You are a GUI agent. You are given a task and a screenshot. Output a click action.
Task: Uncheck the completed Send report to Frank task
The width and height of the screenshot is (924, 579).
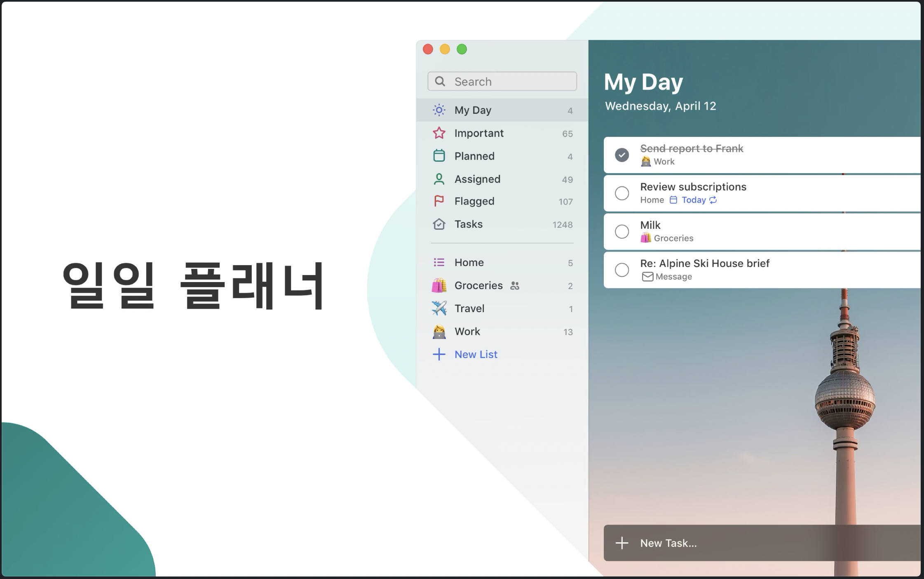coord(622,155)
